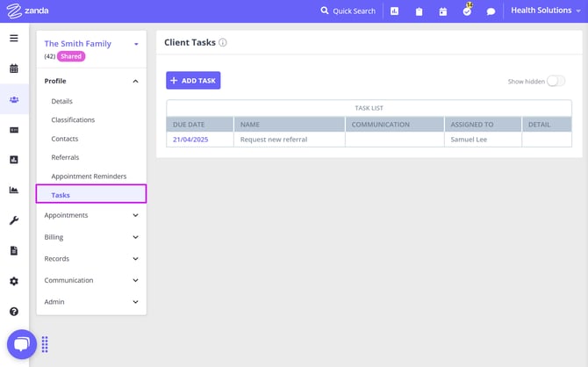Open the calendar from the left sidebar
Screen dimensions: 588x367
[x=14, y=68]
